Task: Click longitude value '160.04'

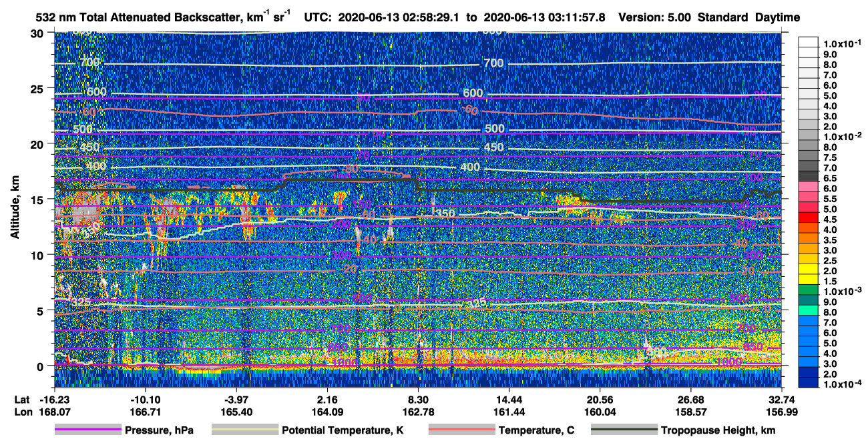Action: tap(600, 411)
